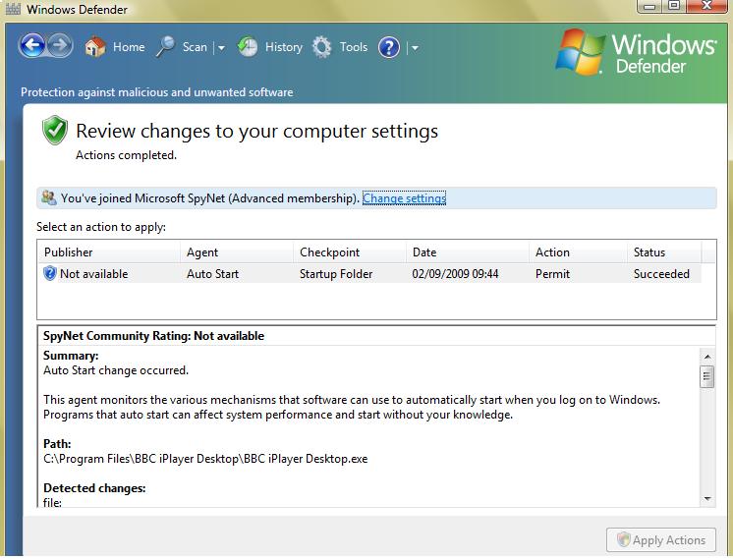Click the details pane scrollbar thumb

coord(707,376)
